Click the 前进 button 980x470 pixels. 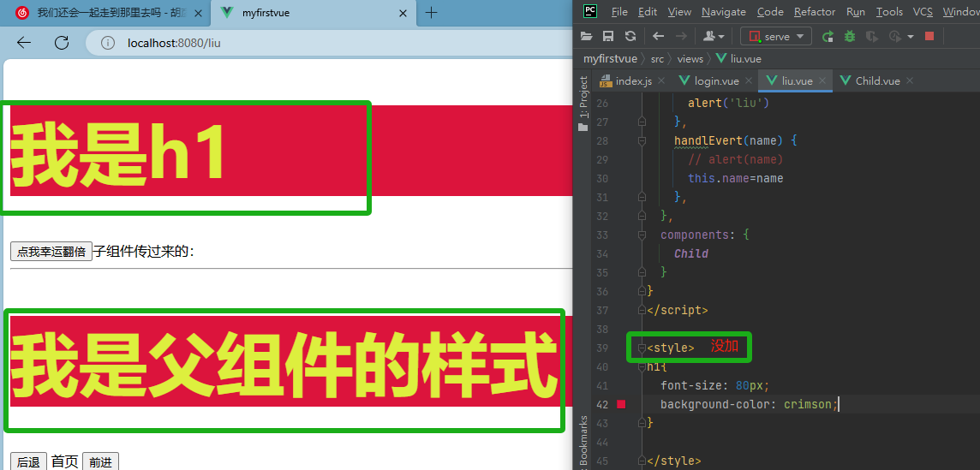pyautogui.click(x=100, y=462)
